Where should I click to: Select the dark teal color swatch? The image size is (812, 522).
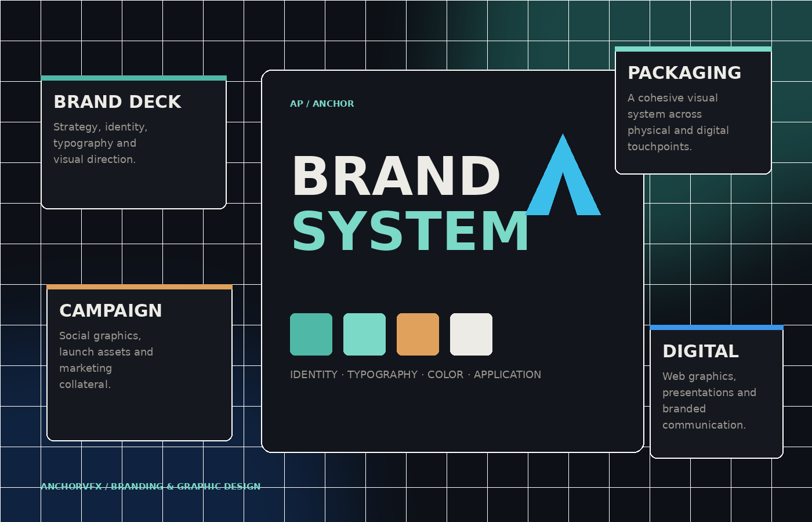click(x=311, y=335)
